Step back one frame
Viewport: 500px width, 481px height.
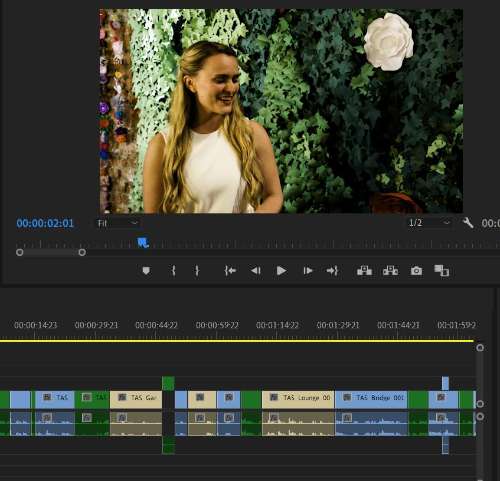pos(256,271)
